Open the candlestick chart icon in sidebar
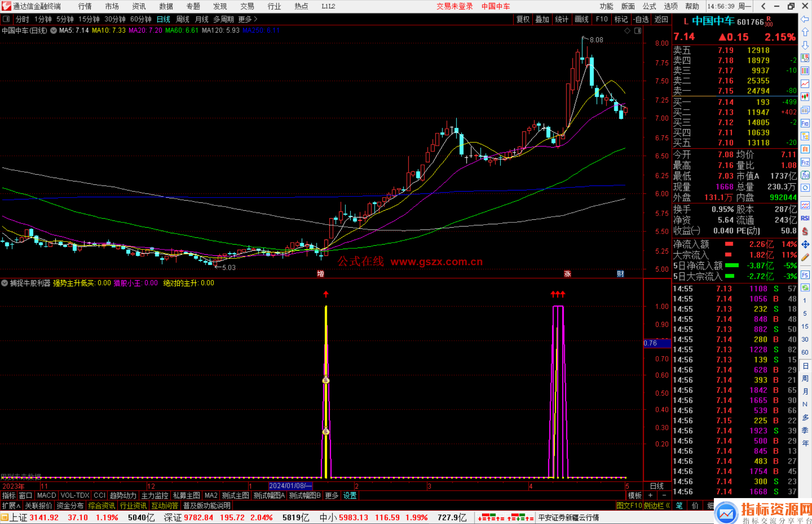Screen dimensions: 812x524 pos(805,97)
